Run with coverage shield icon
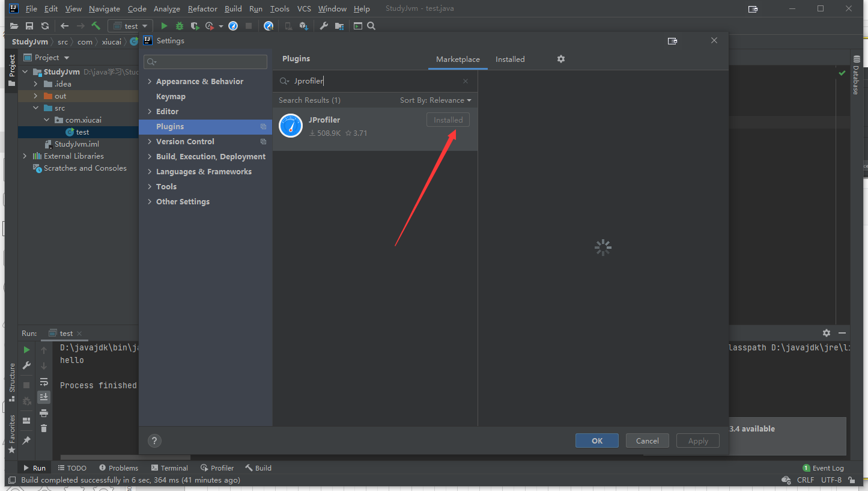 (x=195, y=26)
